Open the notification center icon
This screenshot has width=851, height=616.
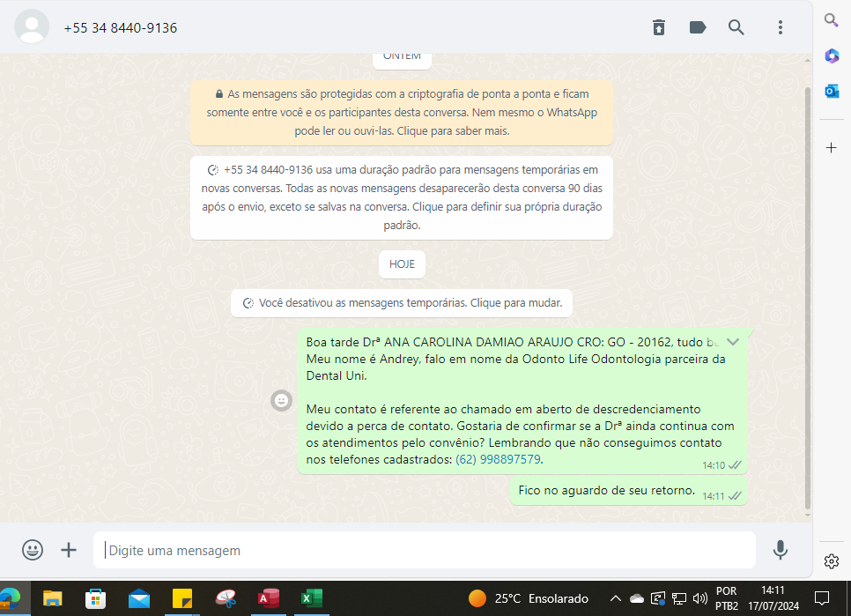pyautogui.click(x=822, y=598)
